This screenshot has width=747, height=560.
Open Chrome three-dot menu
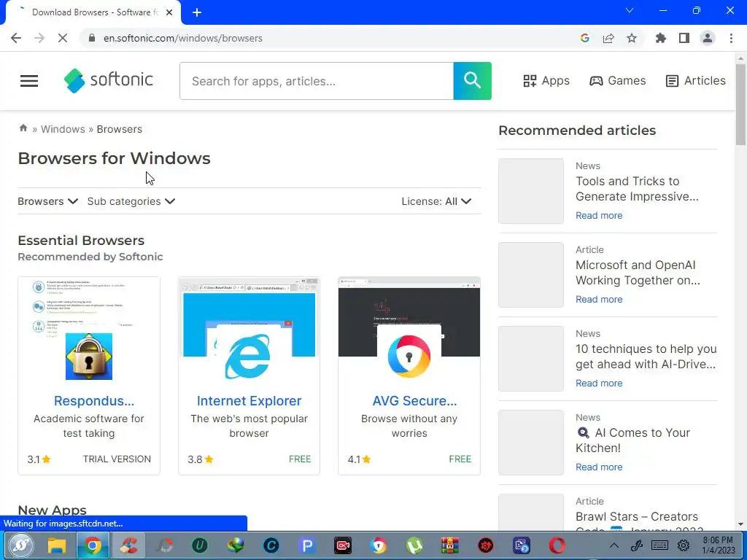pos(731,38)
